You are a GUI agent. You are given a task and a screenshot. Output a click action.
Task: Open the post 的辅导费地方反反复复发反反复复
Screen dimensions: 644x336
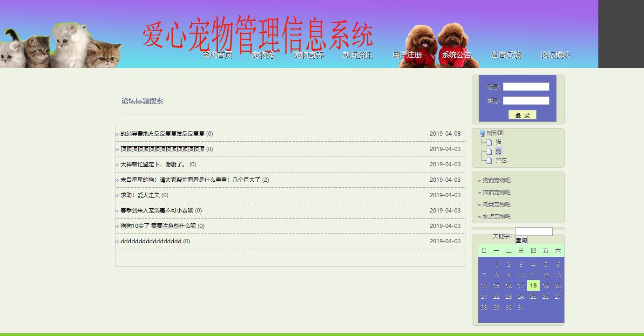pos(163,134)
